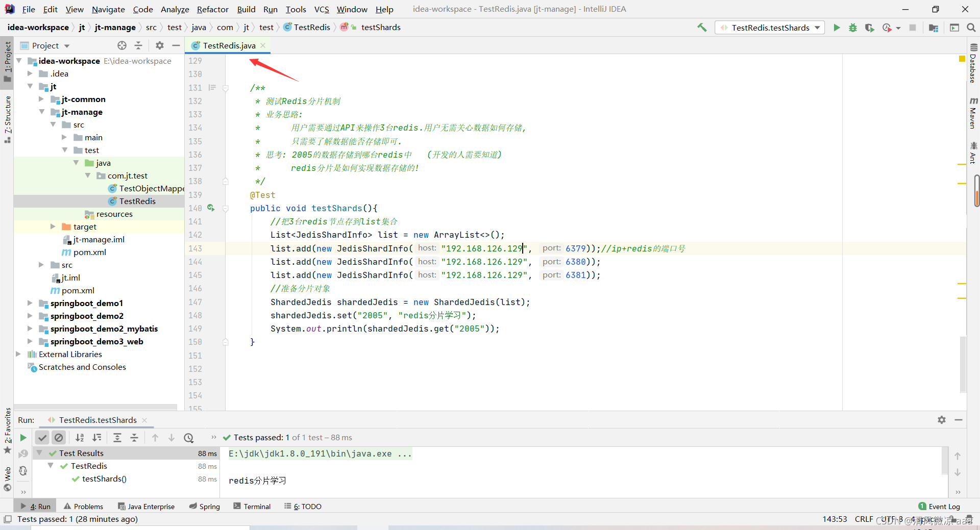Click the editor vertical scrollbar
This screenshot has height=530, width=980.
[x=963, y=364]
